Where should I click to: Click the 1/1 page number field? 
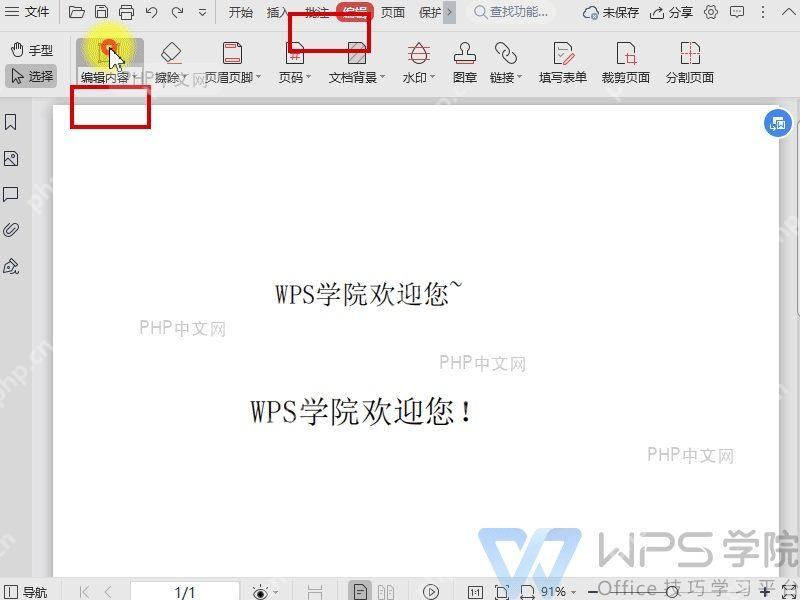[185, 591]
